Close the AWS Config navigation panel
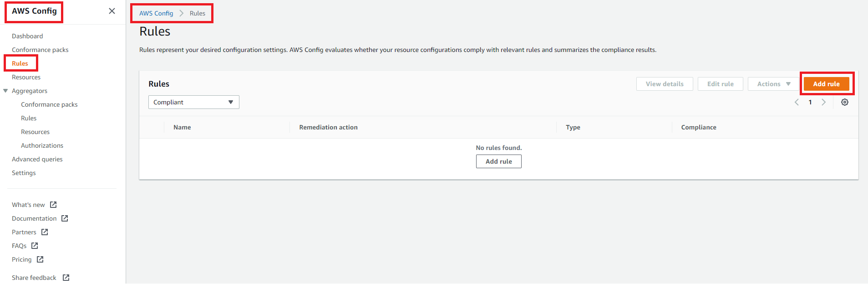 [x=112, y=11]
